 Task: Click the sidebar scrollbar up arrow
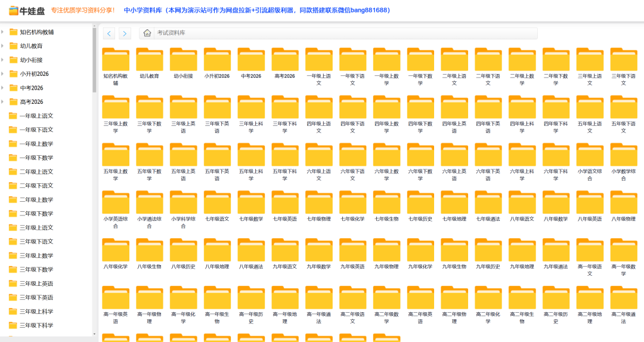click(x=94, y=26)
